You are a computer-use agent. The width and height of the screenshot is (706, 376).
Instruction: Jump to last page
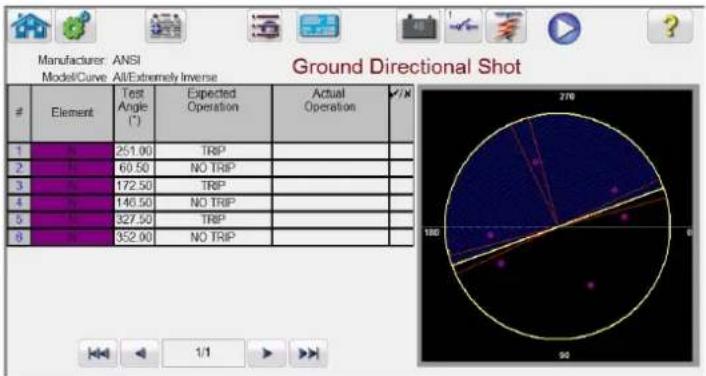click(308, 353)
